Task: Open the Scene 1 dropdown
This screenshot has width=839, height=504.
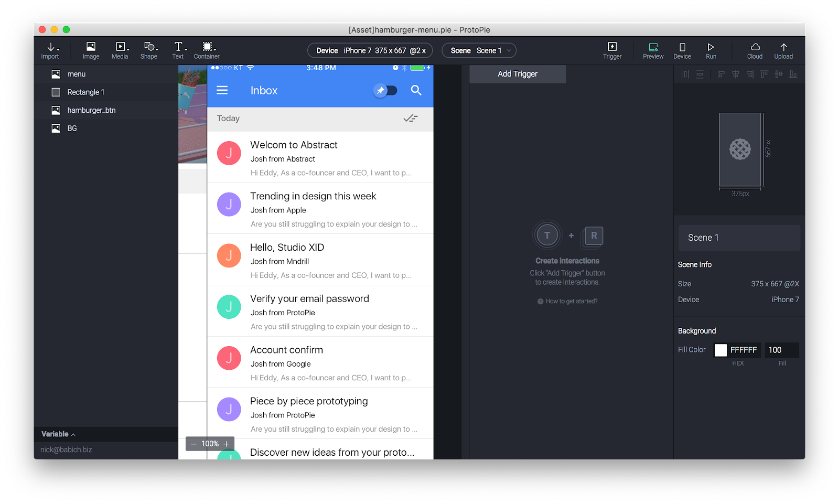Action: coord(479,50)
